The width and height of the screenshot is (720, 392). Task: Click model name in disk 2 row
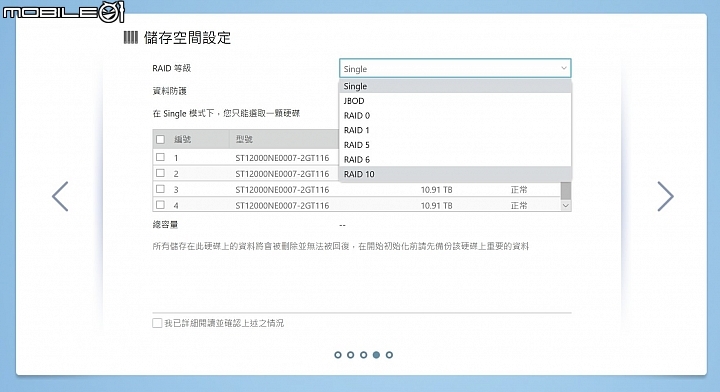(x=282, y=174)
